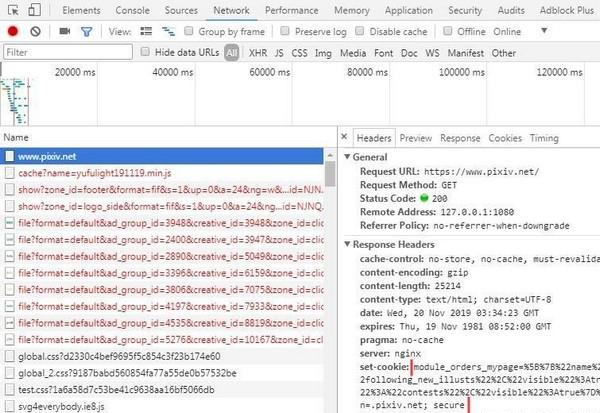
Task: Open the Adblock Plus panel tab
Action: 566,10
